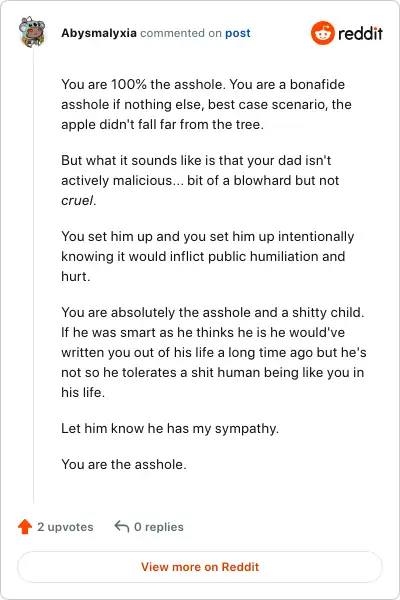The height and width of the screenshot is (600, 400).
Task: Click the paragraph starting "You set him up"
Action: 207,256
